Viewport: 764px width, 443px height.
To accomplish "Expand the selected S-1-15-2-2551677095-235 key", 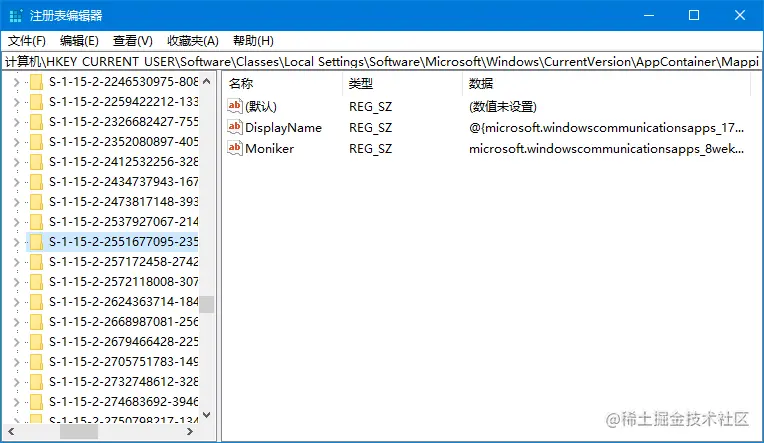I will (x=16, y=242).
